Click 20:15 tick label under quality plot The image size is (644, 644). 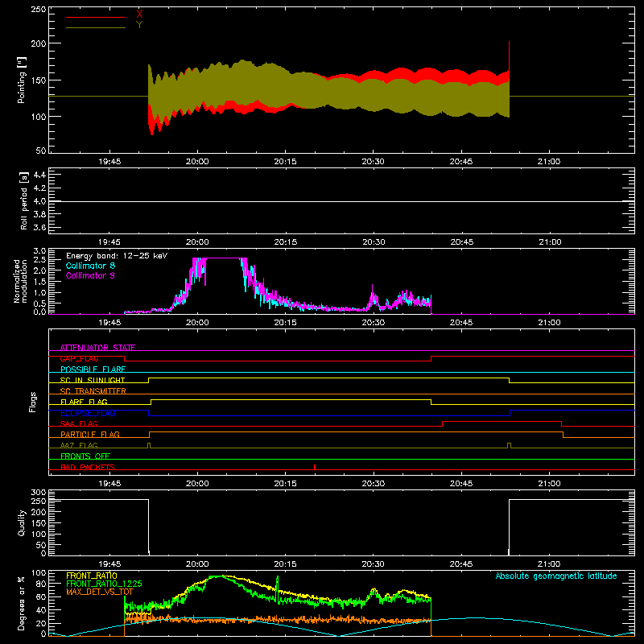click(x=286, y=564)
